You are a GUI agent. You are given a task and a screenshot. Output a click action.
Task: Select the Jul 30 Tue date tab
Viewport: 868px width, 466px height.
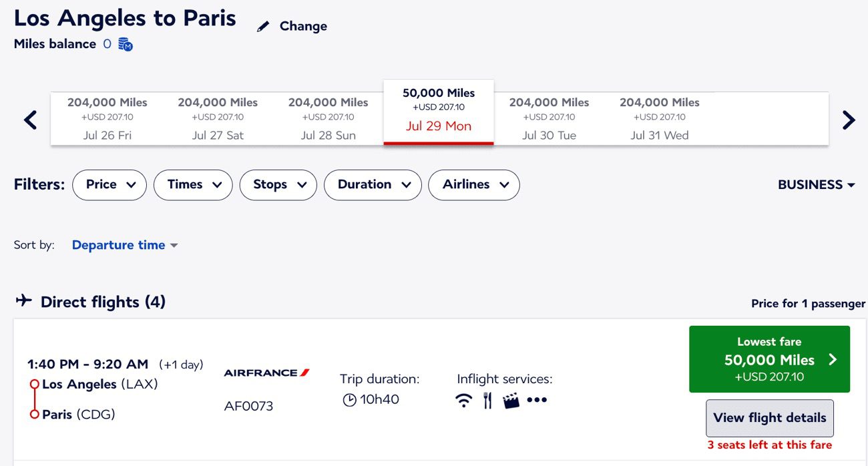(x=549, y=118)
